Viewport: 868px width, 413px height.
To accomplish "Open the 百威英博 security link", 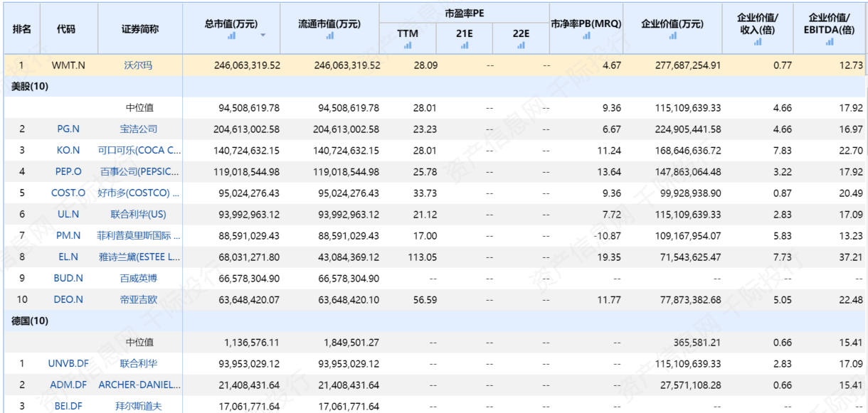I will 139,279.
